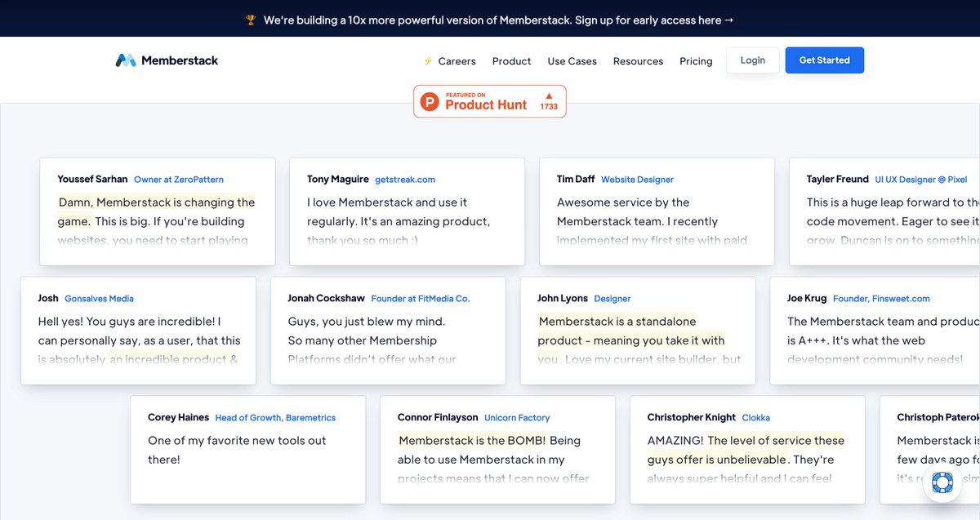
Task: Click the trophy icon in announcement banner
Action: coord(251,20)
